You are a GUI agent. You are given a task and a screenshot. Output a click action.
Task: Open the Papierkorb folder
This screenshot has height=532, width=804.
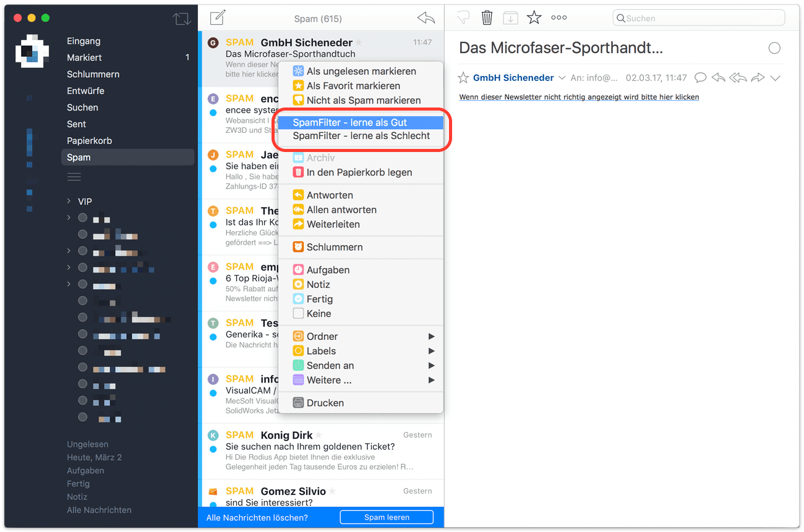[89, 141]
